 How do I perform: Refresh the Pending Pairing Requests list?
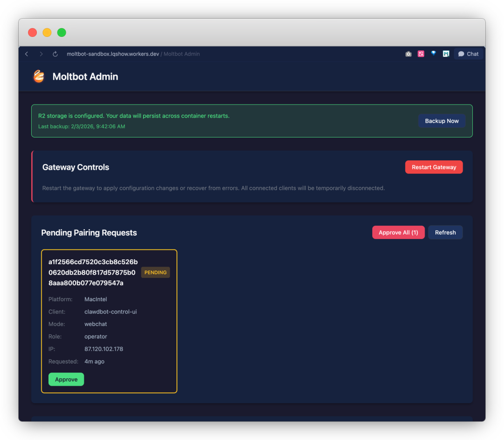coord(445,232)
